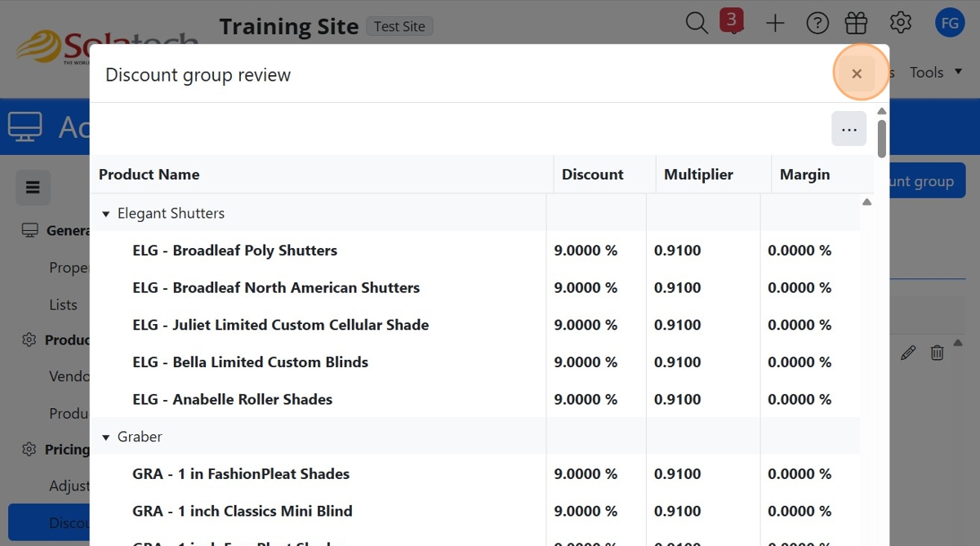Viewport: 980px width, 546px height.
Task: Sort by Product Name column header
Action: (x=322, y=174)
